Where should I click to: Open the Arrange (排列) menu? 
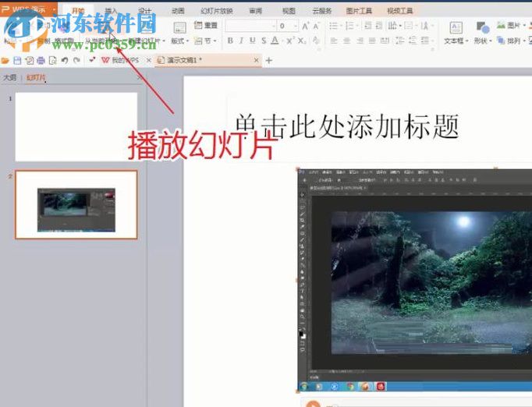click(x=511, y=41)
